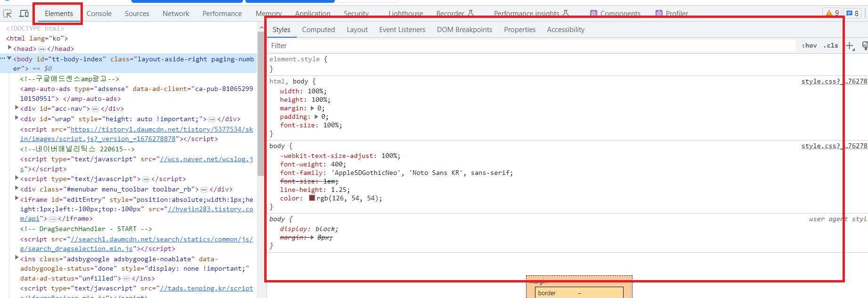This screenshot has height=298, width=868.
Task: Open the Network panel tab
Action: point(176,14)
